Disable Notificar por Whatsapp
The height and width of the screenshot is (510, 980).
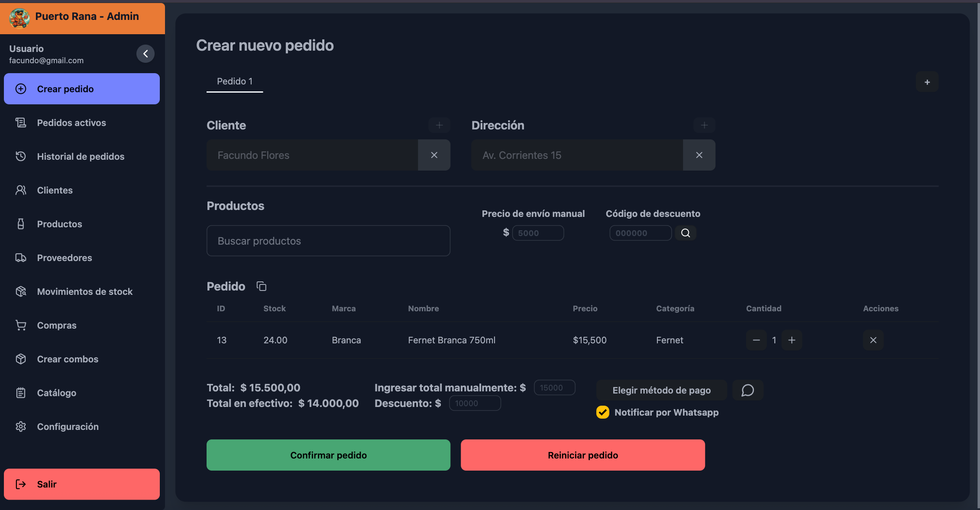tap(602, 413)
